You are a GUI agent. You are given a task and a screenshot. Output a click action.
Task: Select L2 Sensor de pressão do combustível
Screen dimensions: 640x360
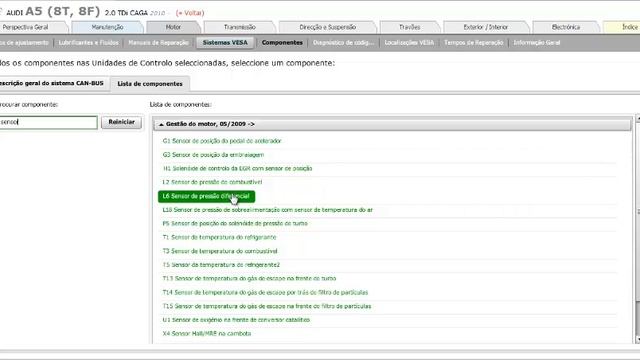[212, 182]
